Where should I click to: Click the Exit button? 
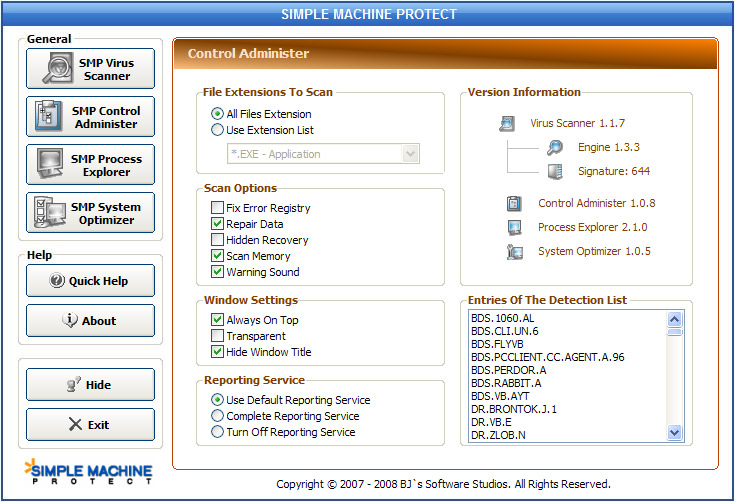pyautogui.click(x=90, y=425)
